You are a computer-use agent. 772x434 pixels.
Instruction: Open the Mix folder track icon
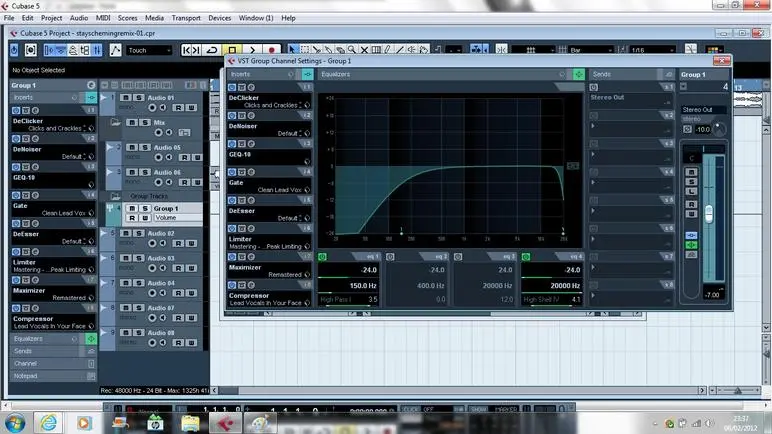click(x=116, y=122)
